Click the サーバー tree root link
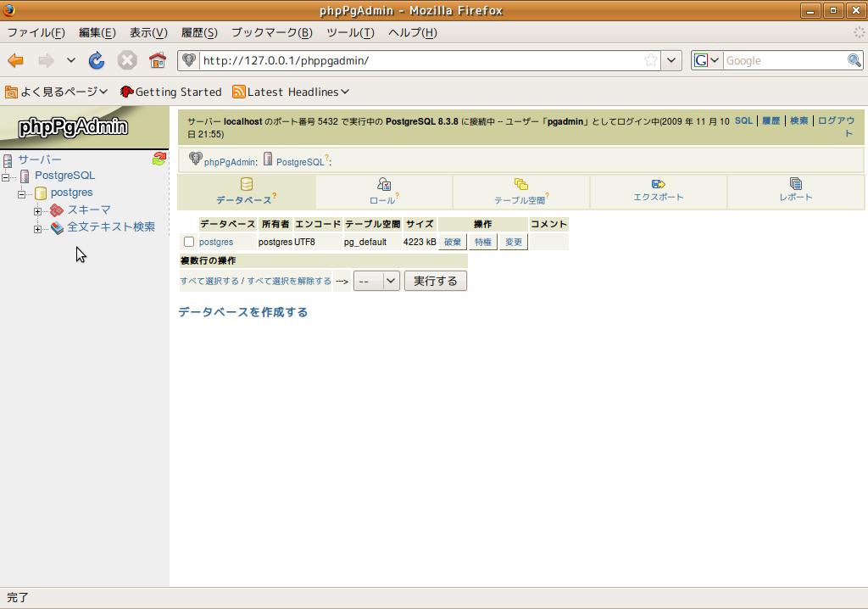Image resolution: width=868 pixels, height=609 pixels. point(40,159)
